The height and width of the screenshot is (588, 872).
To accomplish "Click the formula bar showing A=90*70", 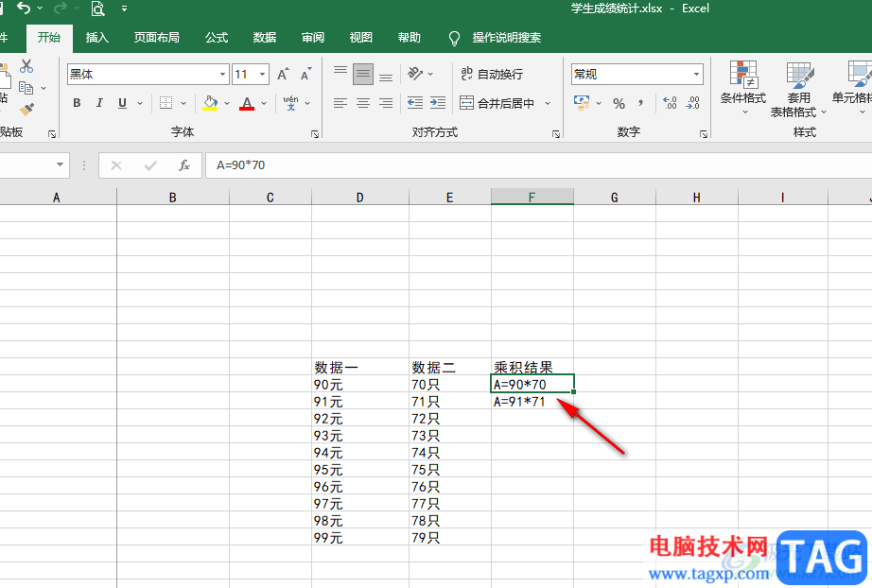I will [x=538, y=165].
